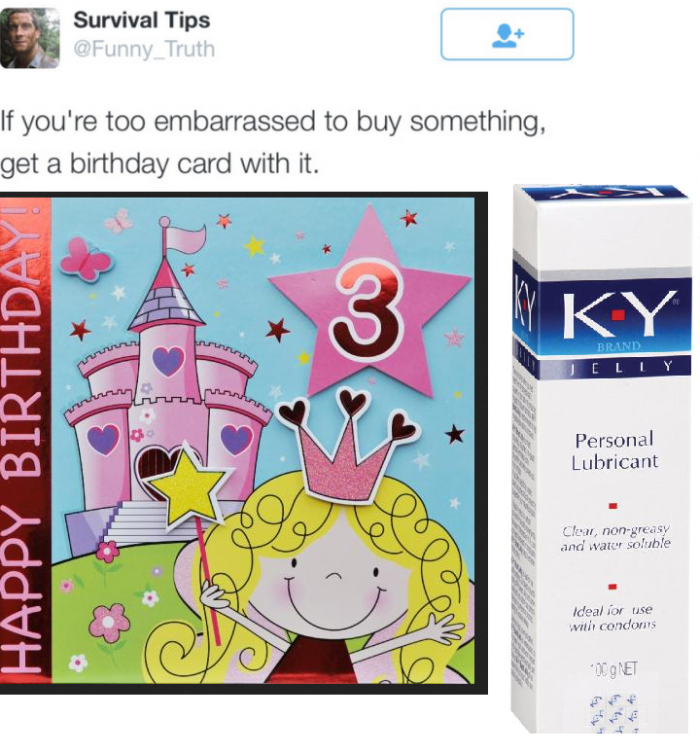Open the Survival Tips display name link
The image size is (700, 753).
click(x=142, y=20)
